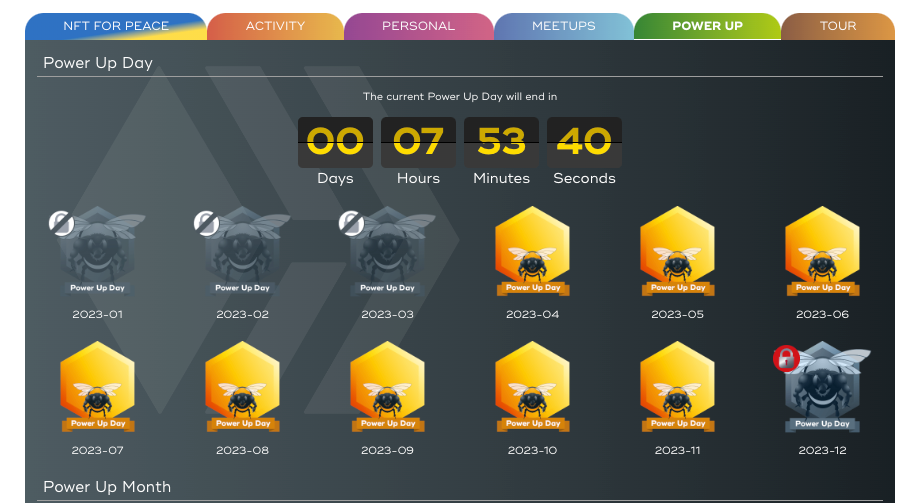Click the 2023-11 date label
Image resolution: width=923 pixels, height=503 pixels.
coord(678,451)
